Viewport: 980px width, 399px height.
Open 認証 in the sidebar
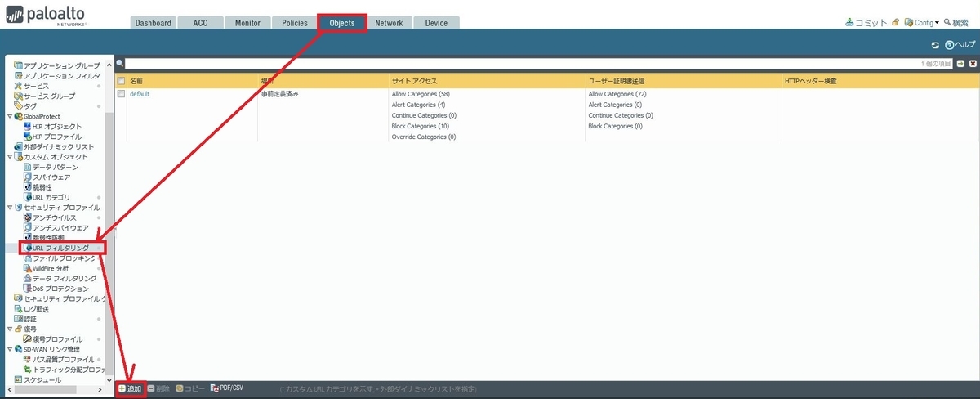25,319
